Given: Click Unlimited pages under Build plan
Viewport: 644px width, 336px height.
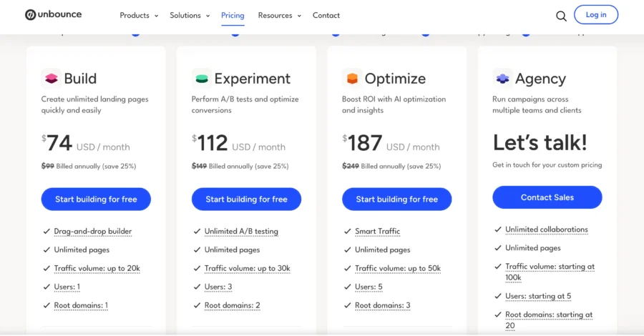Looking at the screenshot, I should pos(82,249).
